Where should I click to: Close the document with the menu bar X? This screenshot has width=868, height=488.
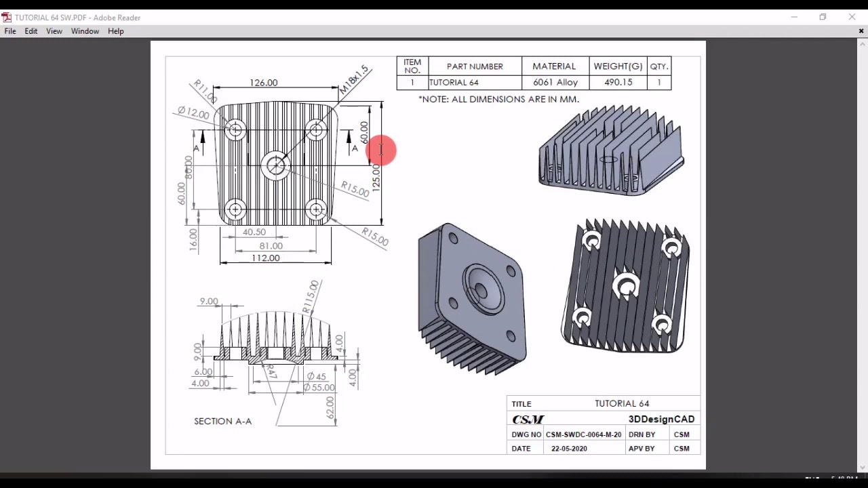coord(862,31)
